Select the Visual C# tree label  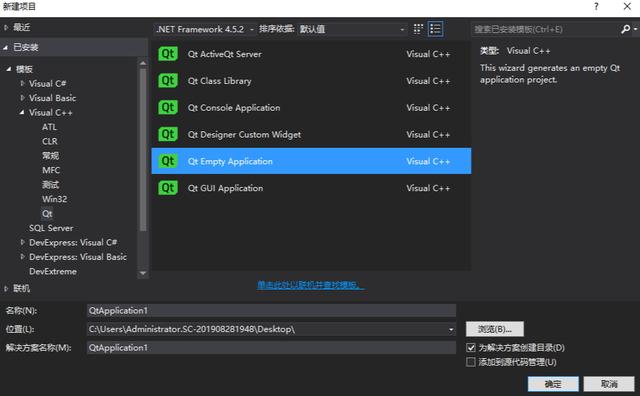(x=47, y=83)
